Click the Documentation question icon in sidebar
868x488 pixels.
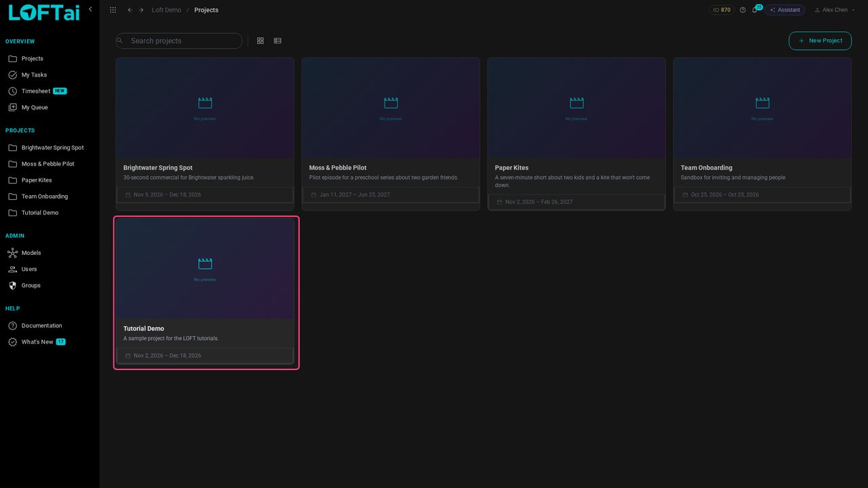coord(12,326)
